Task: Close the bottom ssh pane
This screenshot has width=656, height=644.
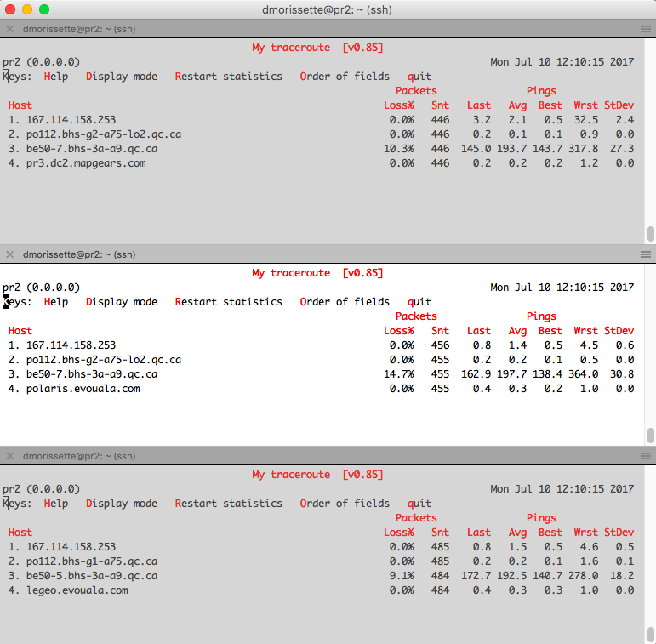Action: (x=10, y=456)
